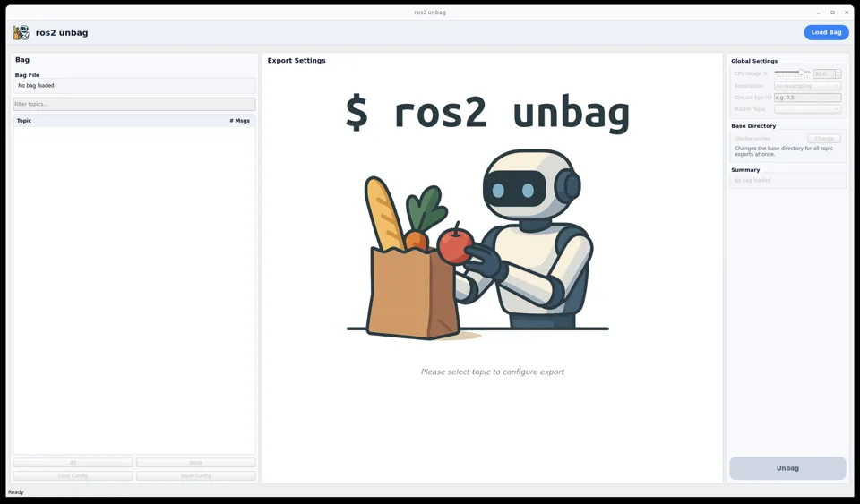Click the Summary 'No bag loaded' text
The image size is (860, 504).
click(752, 180)
